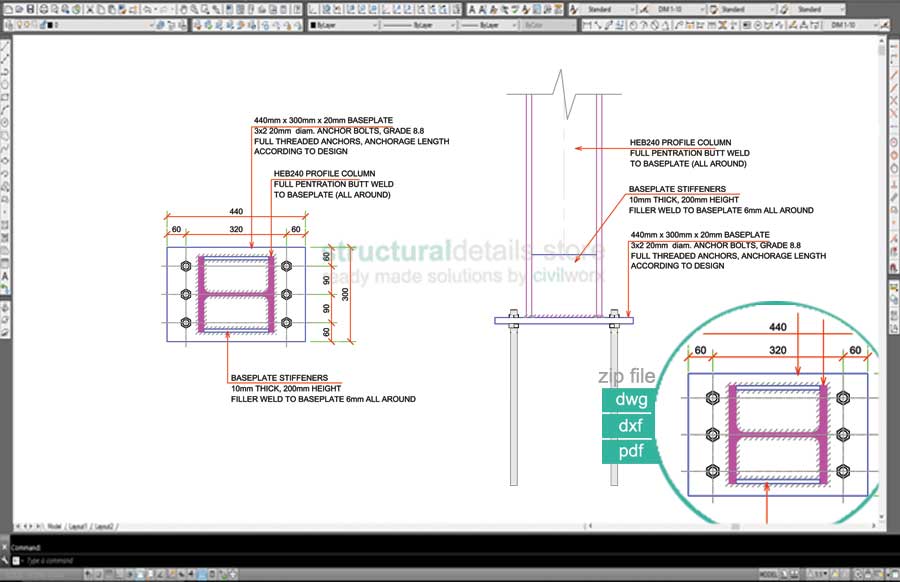This screenshot has width=900, height=582.
Task: Click the Multiline Text 'A' tool in left toolbar
Action: pyautogui.click(x=6, y=275)
